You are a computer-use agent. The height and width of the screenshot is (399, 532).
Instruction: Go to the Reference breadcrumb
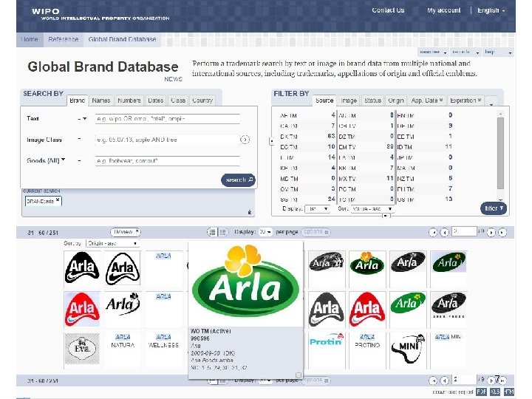64,39
